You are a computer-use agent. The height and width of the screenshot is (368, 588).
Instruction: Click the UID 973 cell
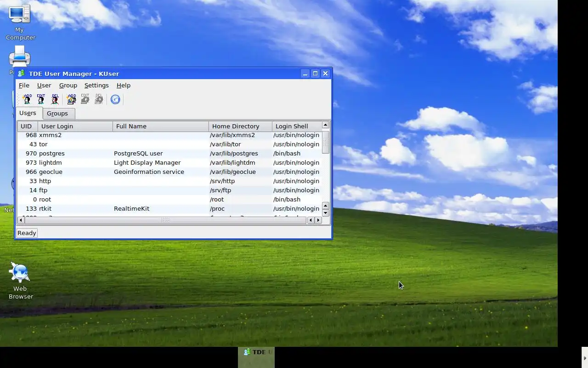31,163
